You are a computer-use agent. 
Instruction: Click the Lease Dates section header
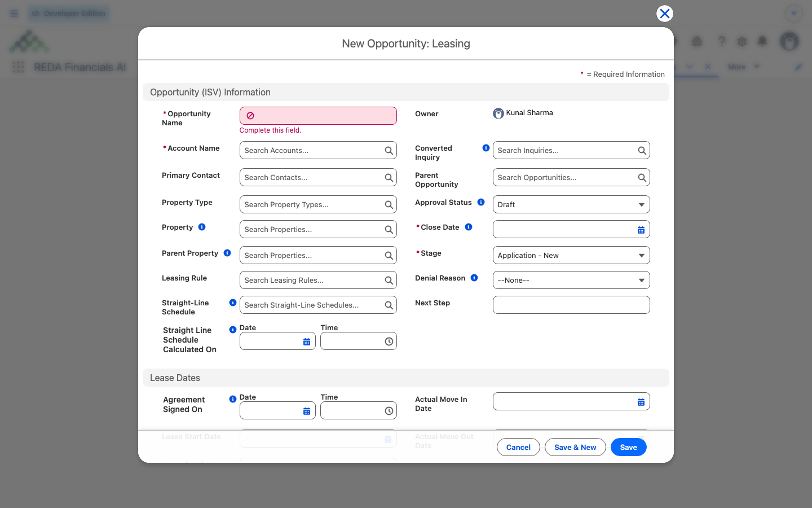pyautogui.click(x=406, y=378)
